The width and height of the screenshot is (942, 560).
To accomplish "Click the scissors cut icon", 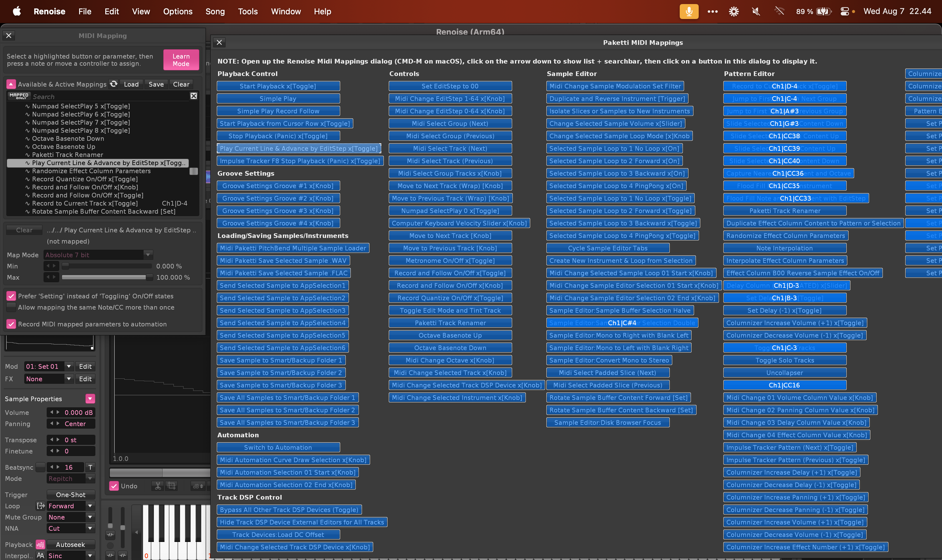I will [158, 486].
